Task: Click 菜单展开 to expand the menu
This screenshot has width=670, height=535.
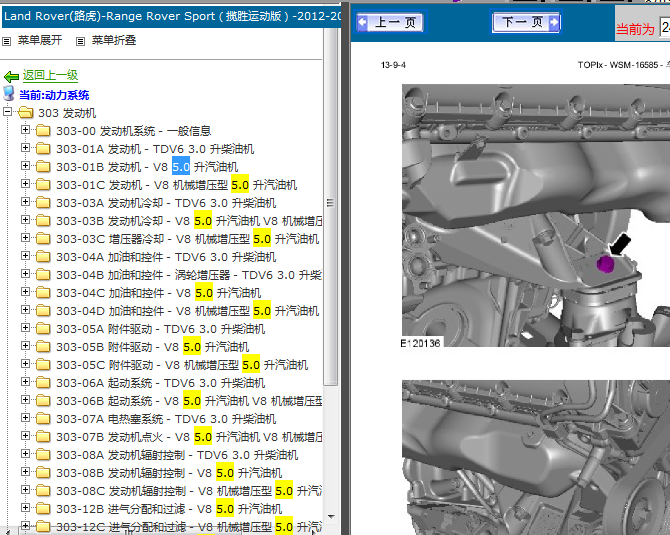Action: (x=40, y=41)
